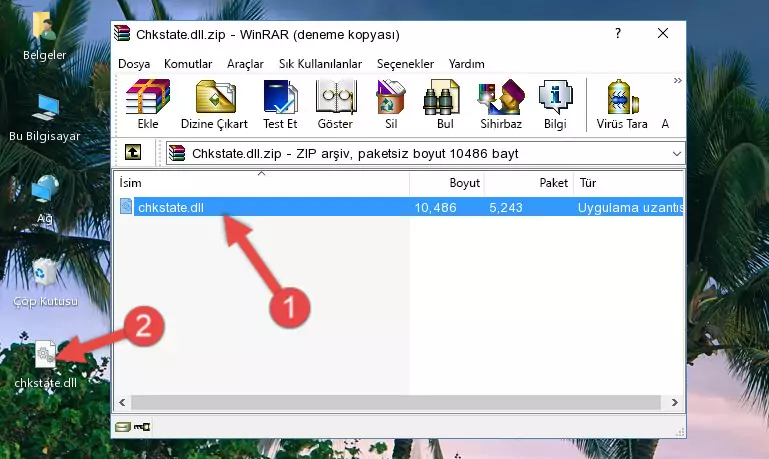Start Virüs Tara scan
Screen dimensions: 769x459
(622, 104)
